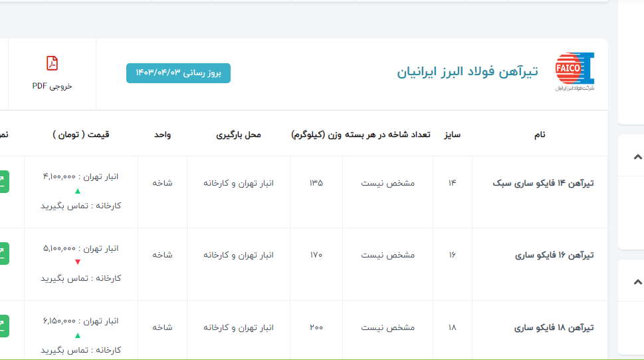644x360 pixels.
Task: Open the green chart button for تیرآهن ۱۶ row
Action: click(3, 254)
